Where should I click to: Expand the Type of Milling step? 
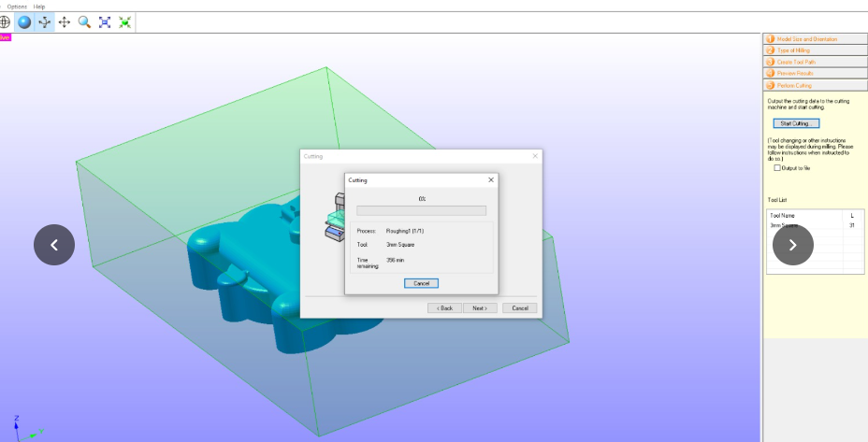click(816, 50)
